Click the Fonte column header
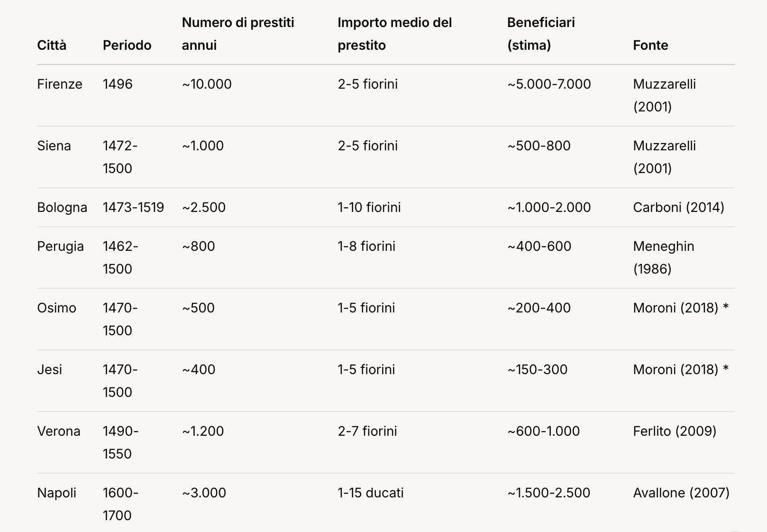 [650, 46]
